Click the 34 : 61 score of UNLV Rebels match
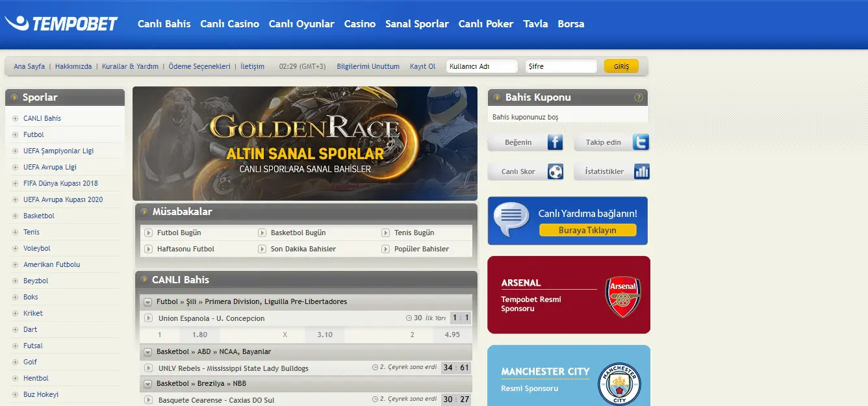The width and height of the screenshot is (868, 406). click(x=456, y=368)
